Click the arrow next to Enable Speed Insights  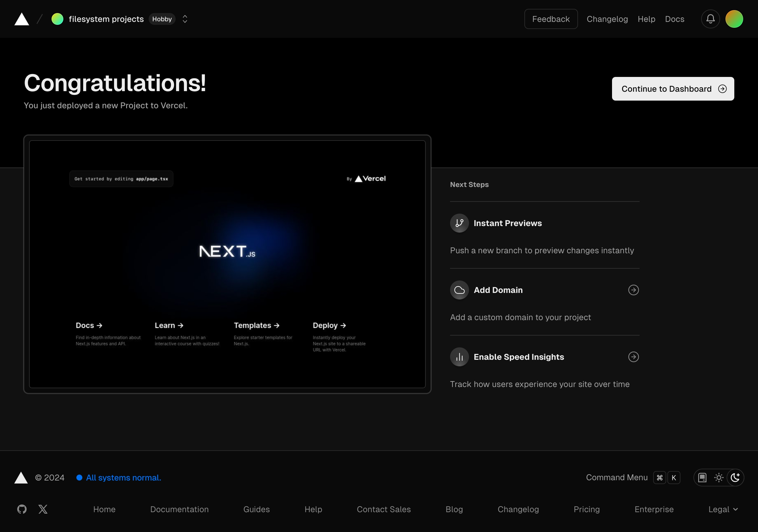(x=633, y=357)
